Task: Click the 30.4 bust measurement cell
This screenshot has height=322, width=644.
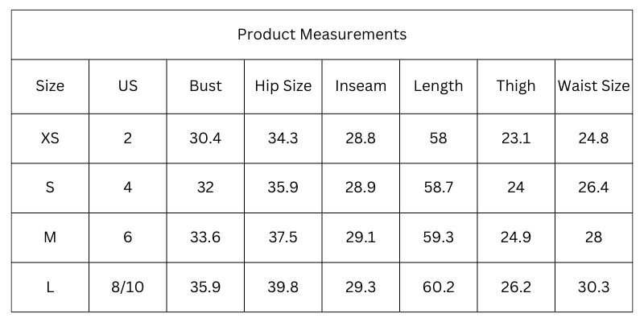Action: pyautogui.click(x=205, y=138)
